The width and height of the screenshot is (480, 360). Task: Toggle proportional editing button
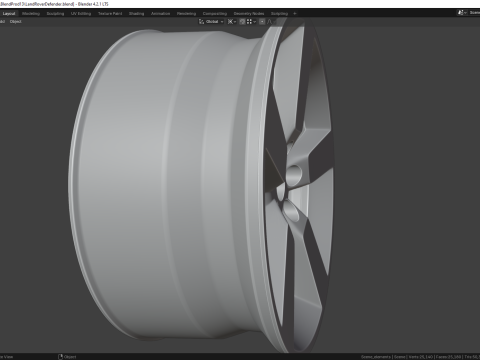[262, 22]
